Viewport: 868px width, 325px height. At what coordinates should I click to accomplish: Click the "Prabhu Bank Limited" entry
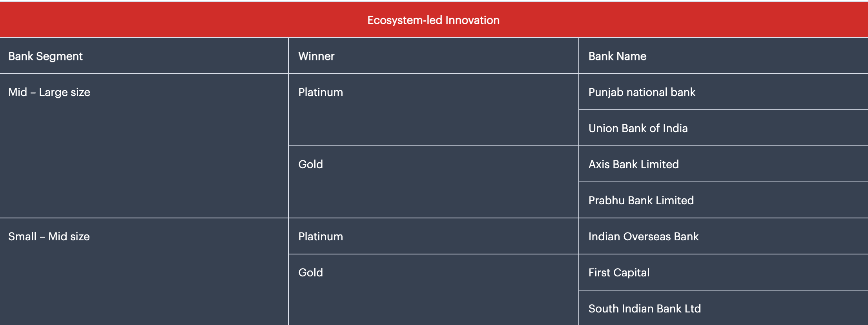(641, 201)
